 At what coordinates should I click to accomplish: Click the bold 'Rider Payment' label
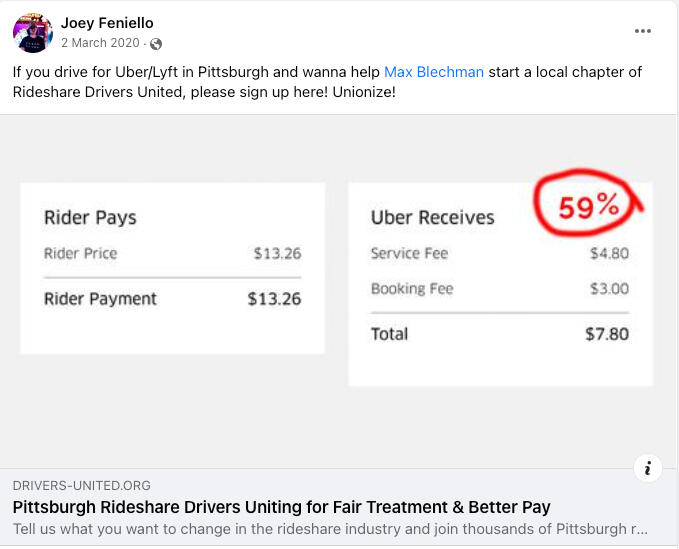coord(100,298)
